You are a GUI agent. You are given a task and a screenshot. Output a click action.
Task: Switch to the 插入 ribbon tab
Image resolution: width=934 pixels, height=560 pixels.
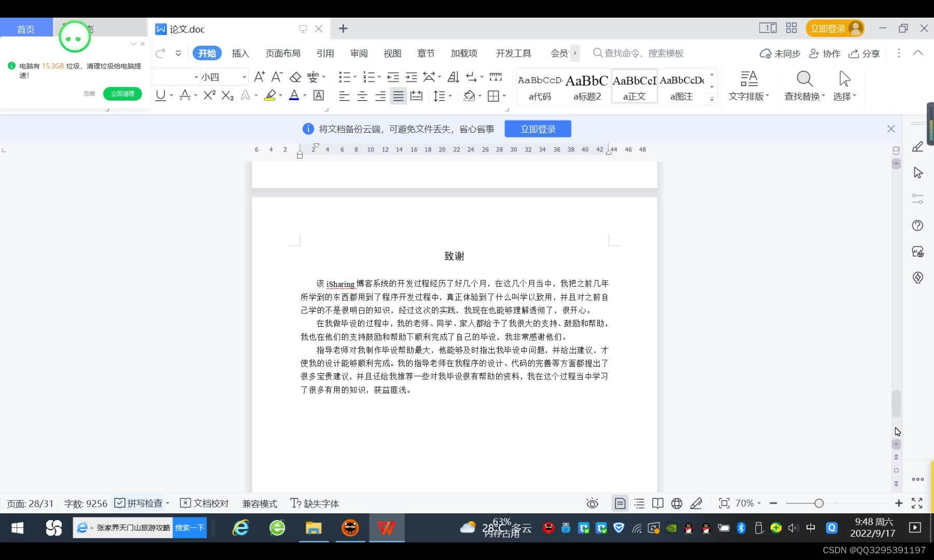tap(240, 53)
